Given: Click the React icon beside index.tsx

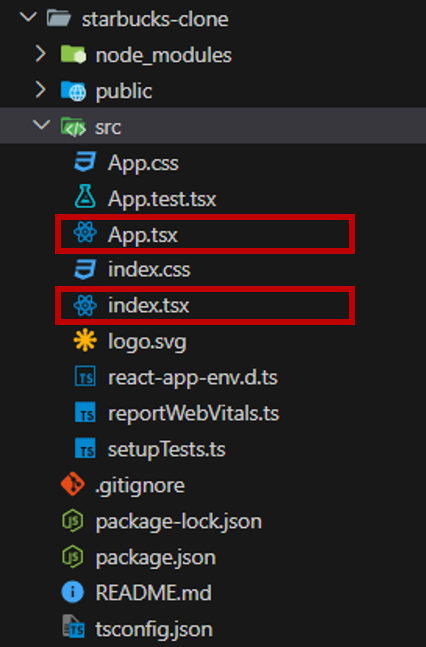Looking at the screenshot, I should click(85, 306).
